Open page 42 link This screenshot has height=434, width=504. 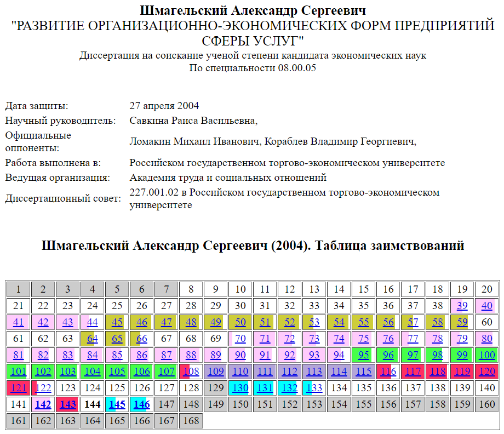pos(43,322)
